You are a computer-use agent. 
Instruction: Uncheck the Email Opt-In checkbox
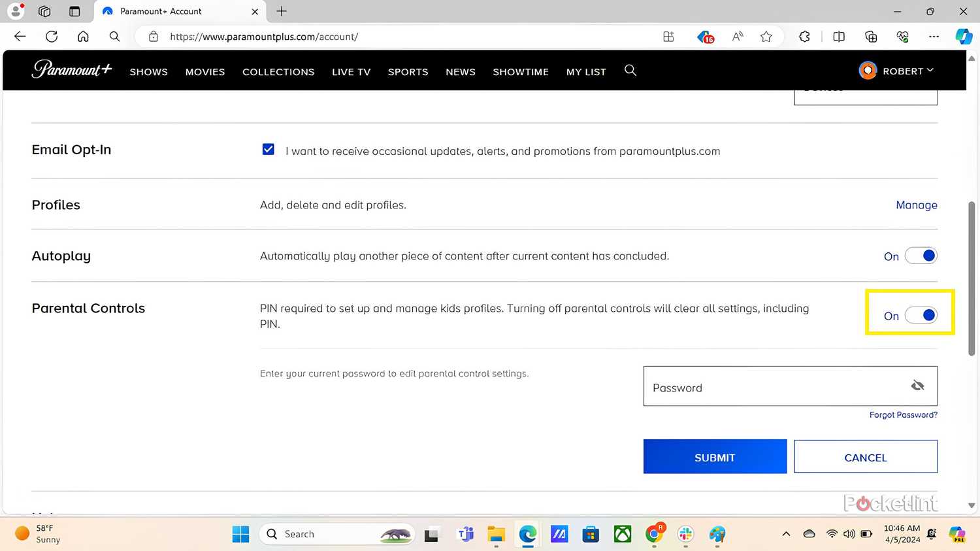(x=269, y=150)
